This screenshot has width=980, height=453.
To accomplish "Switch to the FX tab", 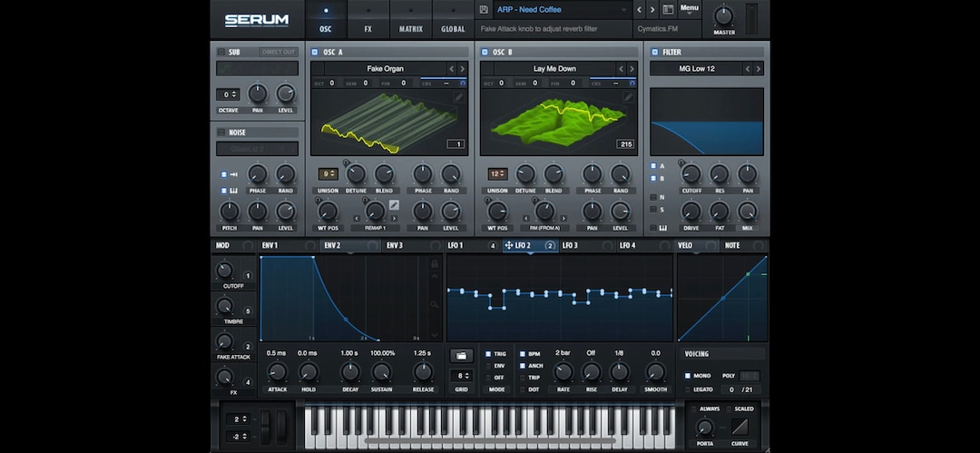I will pyautogui.click(x=368, y=20).
